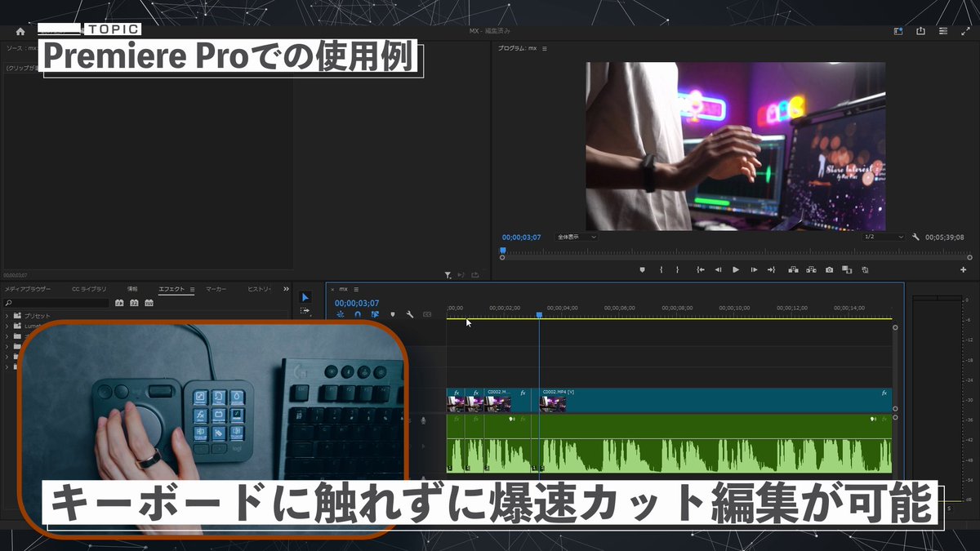Toggle insert sequences as nests option
The image size is (980, 551).
[340, 314]
